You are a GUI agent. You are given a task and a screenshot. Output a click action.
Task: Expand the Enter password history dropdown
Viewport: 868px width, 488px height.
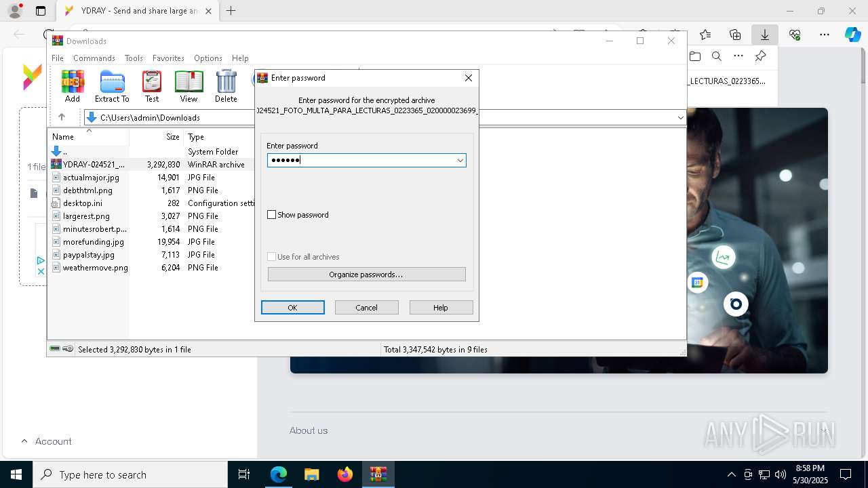[x=460, y=160]
